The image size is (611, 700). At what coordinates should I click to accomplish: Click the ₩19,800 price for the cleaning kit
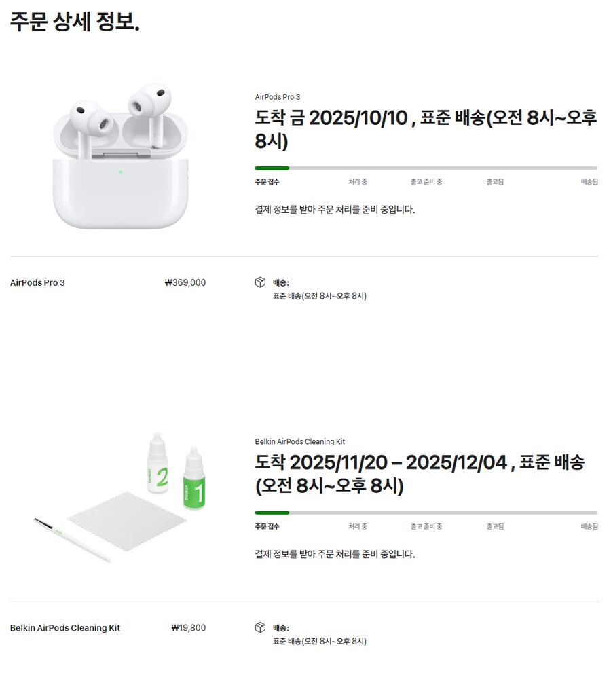[189, 628]
